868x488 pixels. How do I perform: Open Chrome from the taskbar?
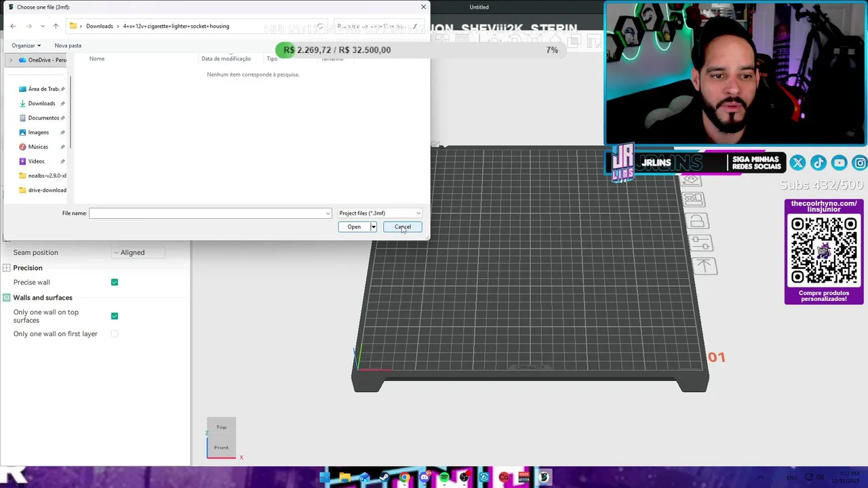coord(404,477)
